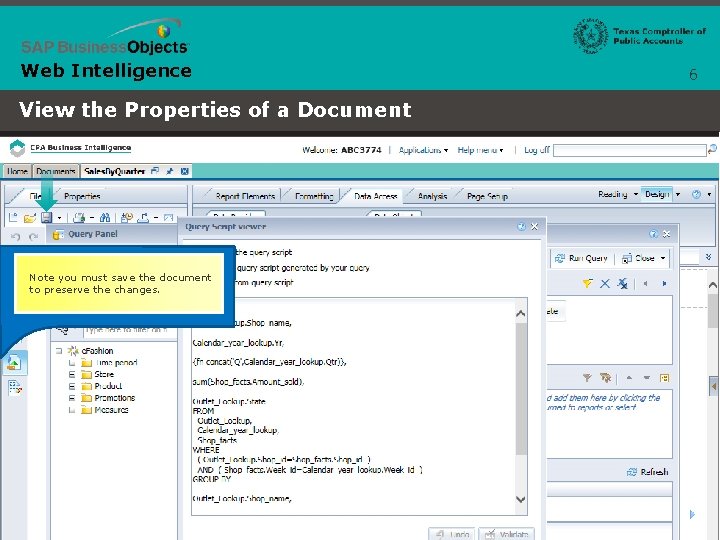720x540 pixels.
Task: Click the Print icon in the File toolbar
Action: [x=80, y=218]
